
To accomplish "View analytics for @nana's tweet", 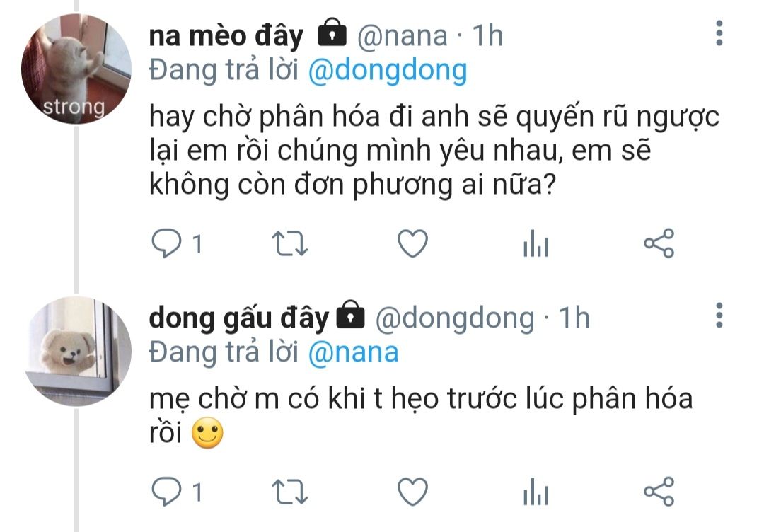I will pyautogui.click(x=536, y=243).
